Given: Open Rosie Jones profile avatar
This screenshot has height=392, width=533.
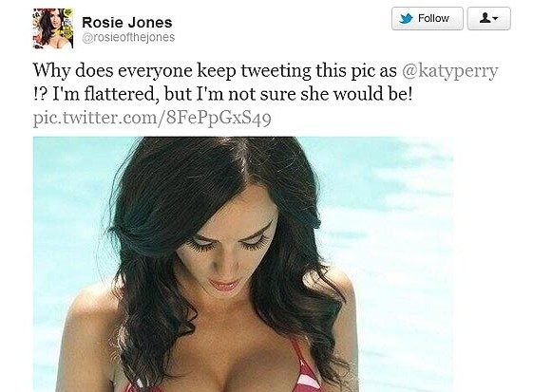Looking at the screenshot, I should [52, 28].
